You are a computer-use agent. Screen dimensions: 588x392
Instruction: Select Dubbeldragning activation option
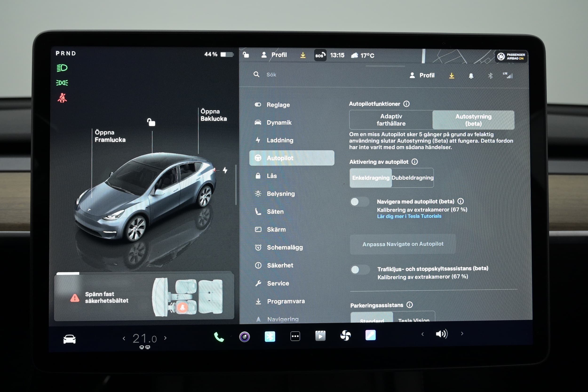[x=413, y=178]
